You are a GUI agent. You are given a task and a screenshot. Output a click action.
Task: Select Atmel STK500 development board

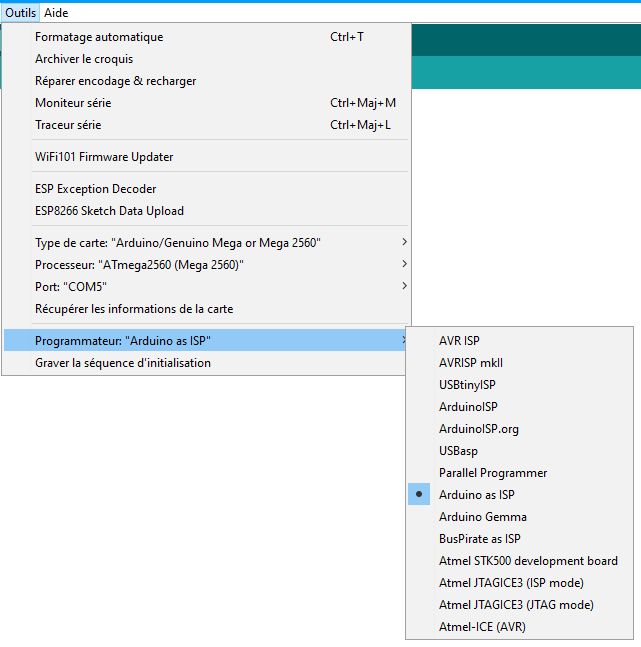(520, 561)
